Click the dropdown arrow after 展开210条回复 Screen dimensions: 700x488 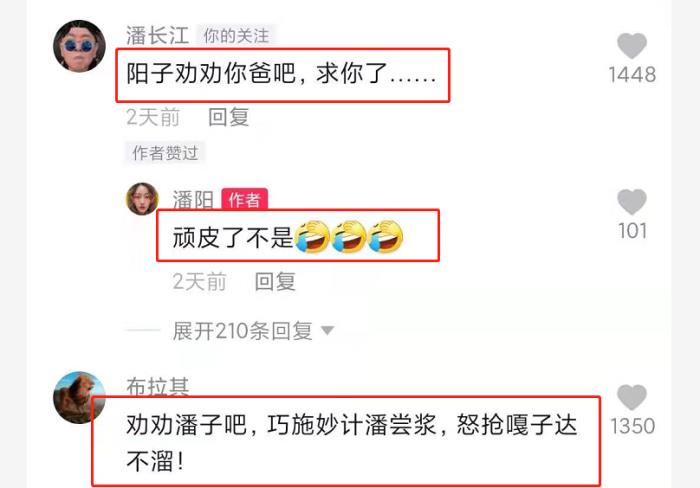coord(328,331)
